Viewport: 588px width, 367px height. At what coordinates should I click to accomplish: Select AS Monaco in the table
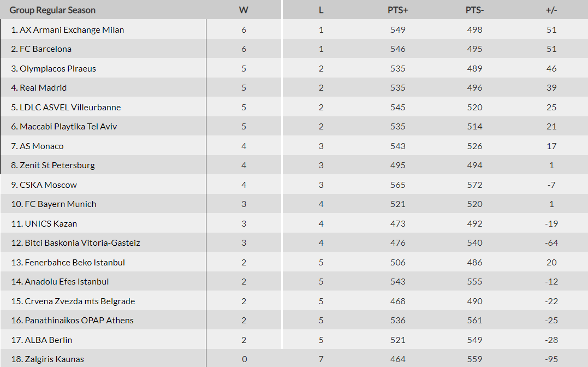[41, 146]
